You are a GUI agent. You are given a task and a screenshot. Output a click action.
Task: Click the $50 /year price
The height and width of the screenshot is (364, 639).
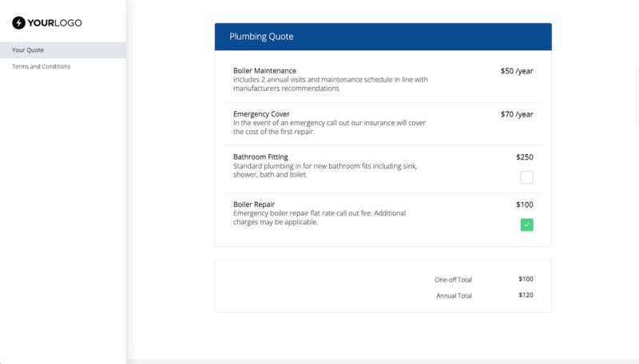click(x=517, y=71)
